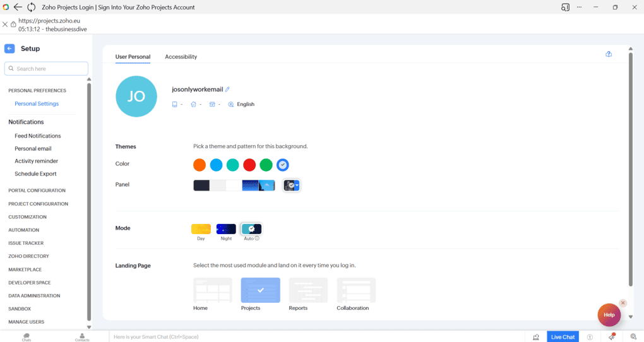The width and height of the screenshot is (644, 342).
Task: Click the Zoho app logo in title bar
Action: (6, 7)
